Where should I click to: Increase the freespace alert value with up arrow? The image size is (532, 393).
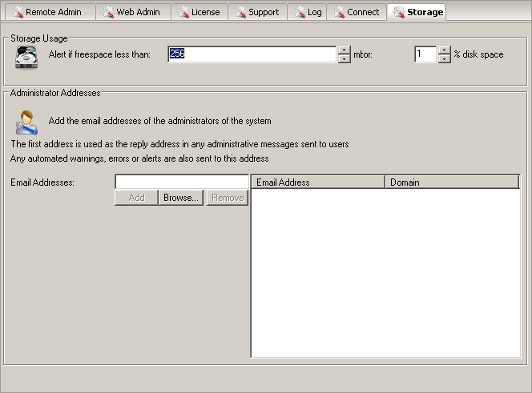[345, 50]
